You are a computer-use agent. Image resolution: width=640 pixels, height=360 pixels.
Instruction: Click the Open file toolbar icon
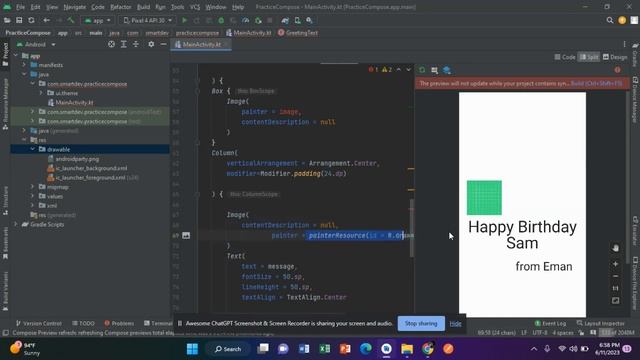7,20
